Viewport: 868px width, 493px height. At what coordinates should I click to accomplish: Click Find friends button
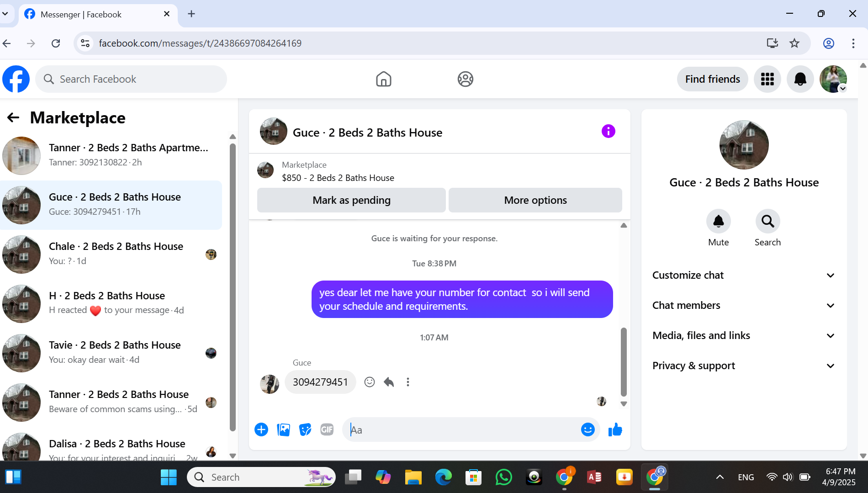[x=712, y=79]
